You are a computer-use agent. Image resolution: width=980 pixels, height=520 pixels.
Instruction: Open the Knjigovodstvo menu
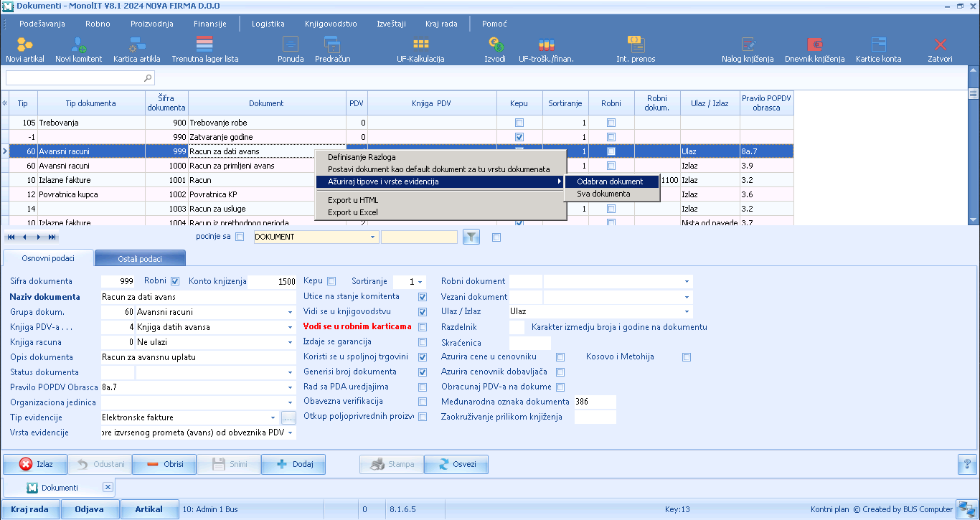tap(331, 24)
